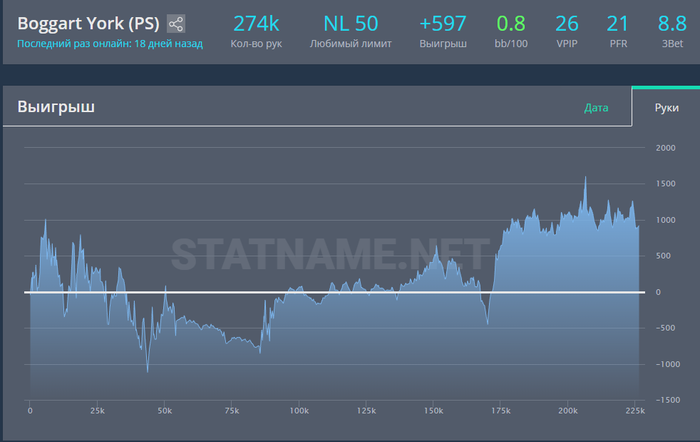Viewport: 700px width, 442px height.
Task: Click the 274k hands count value
Action: 256,23
